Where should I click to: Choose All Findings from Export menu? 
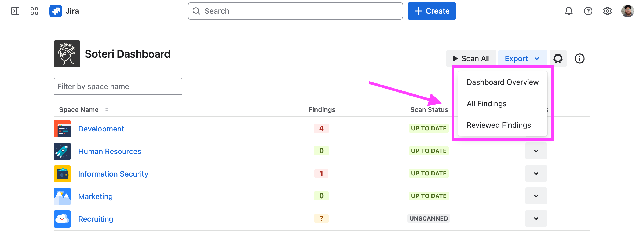tap(486, 104)
